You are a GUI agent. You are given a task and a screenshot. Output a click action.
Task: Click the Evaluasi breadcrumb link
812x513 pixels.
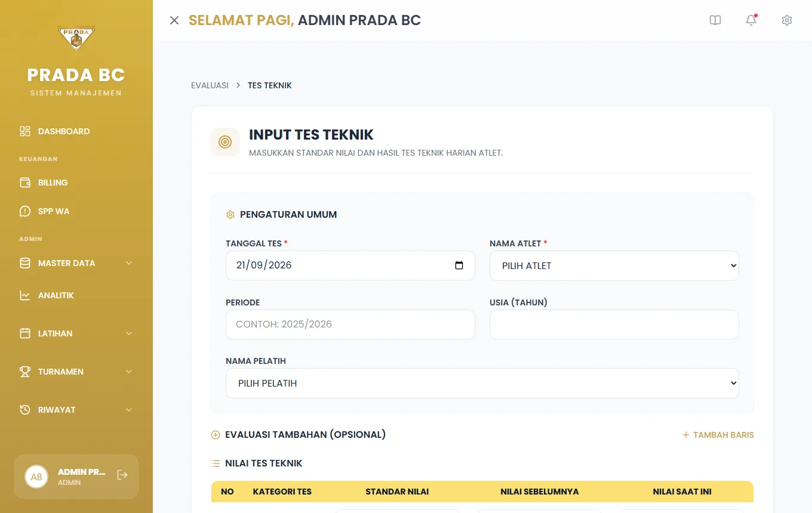click(210, 85)
